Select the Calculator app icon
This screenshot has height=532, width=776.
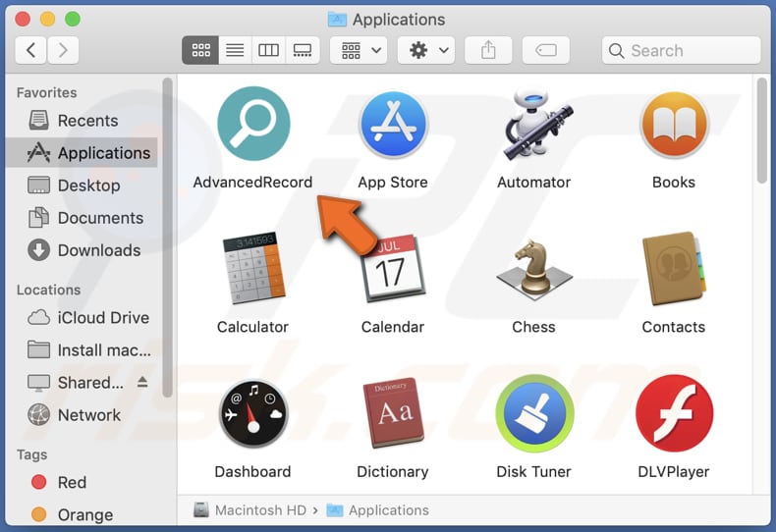tap(253, 268)
